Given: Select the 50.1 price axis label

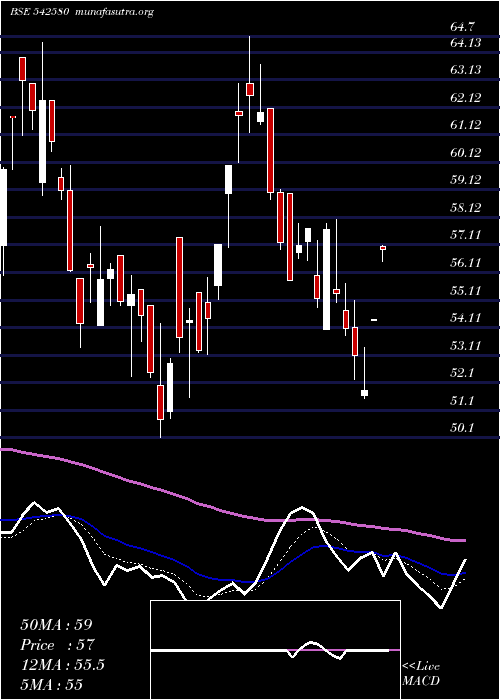Looking at the screenshot, I should click(x=462, y=429).
